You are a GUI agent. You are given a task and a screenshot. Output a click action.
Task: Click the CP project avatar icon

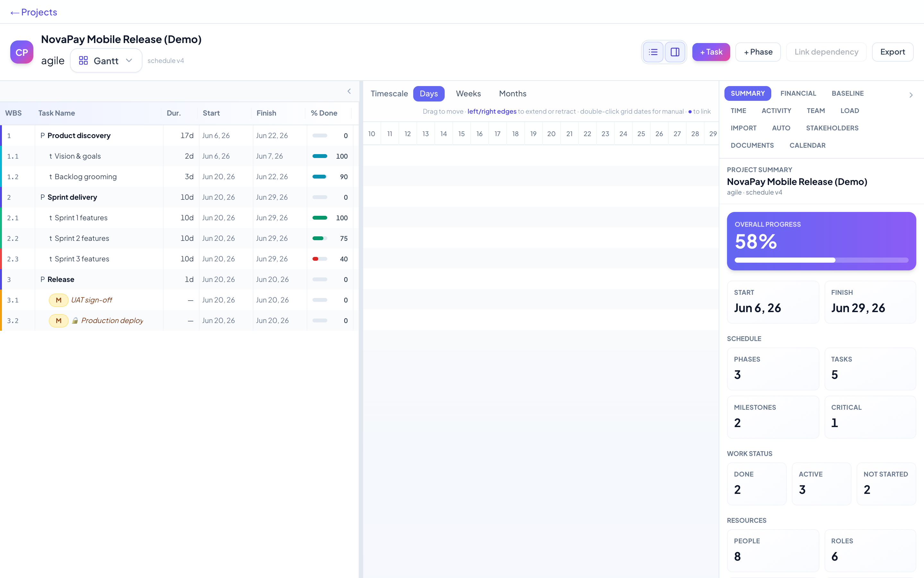click(22, 52)
